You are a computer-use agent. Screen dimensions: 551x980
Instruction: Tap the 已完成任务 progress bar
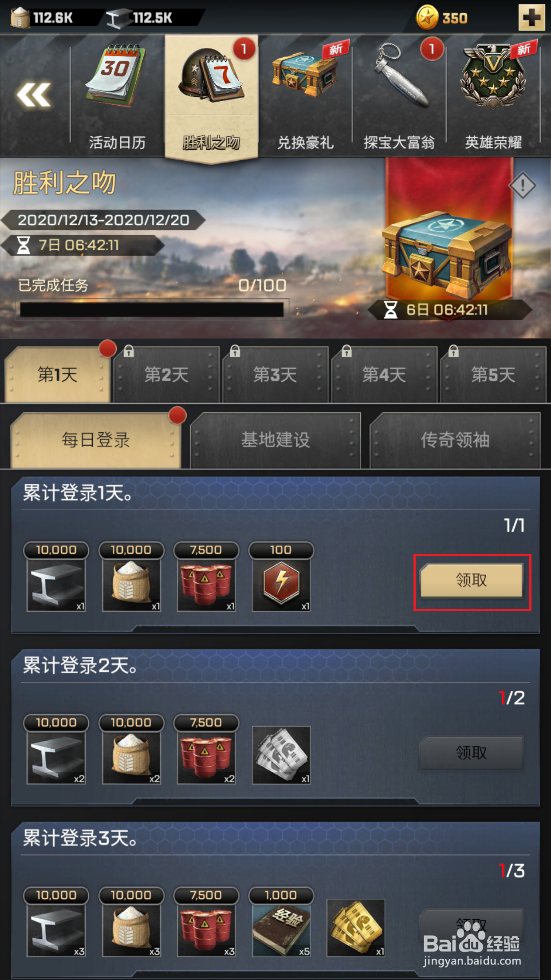pyautogui.click(x=152, y=309)
